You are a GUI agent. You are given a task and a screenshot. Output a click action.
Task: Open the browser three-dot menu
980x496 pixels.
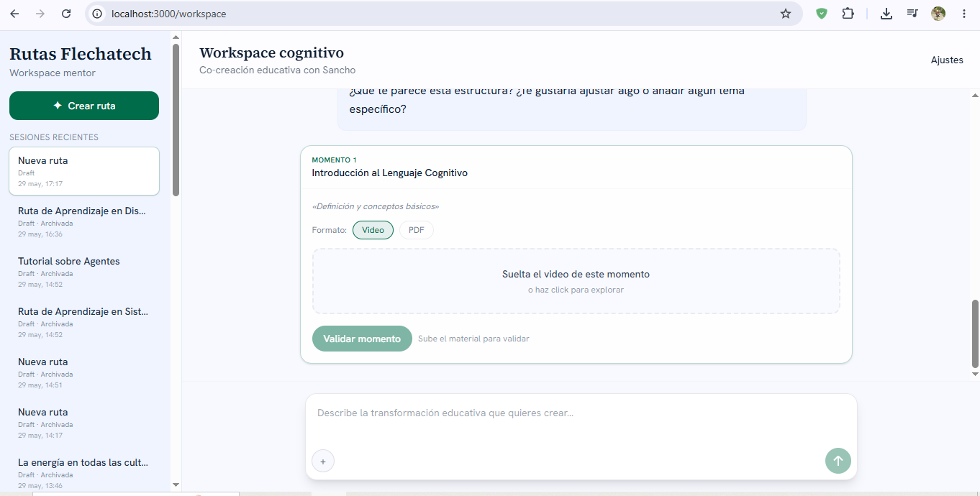[964, 14]
